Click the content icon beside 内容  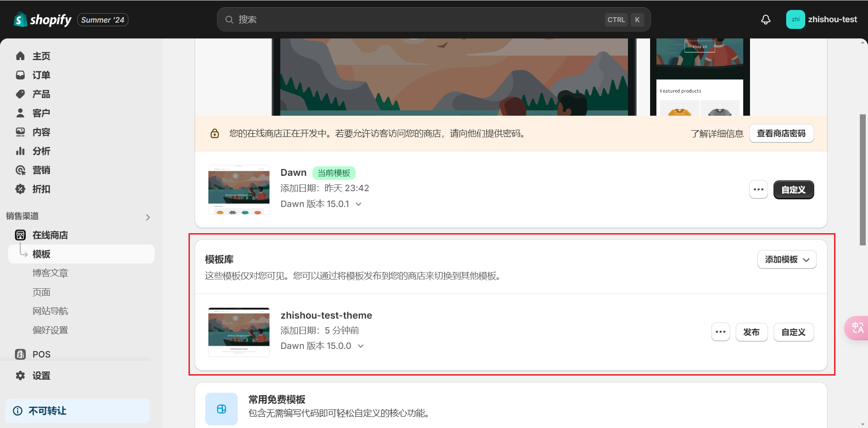[x=20, y=132]
